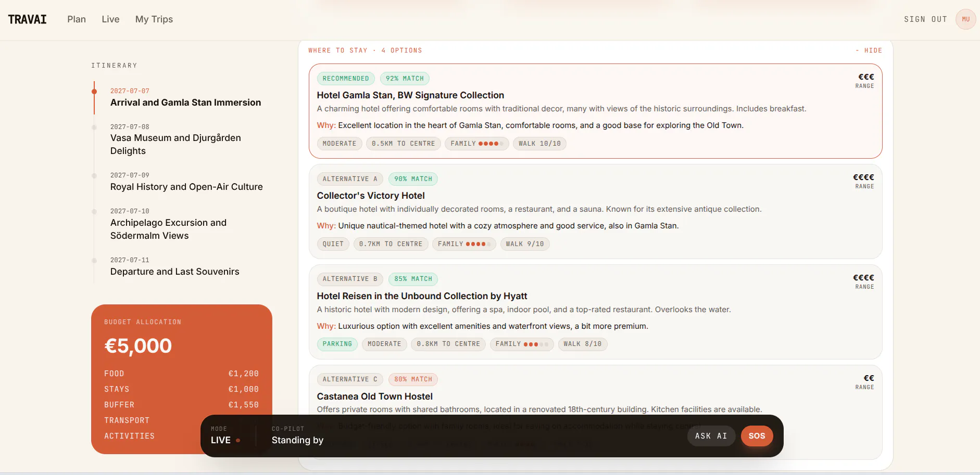Click the RECOMMENDED badge
This screenshot has height=475, width=980.
coord(346,79)
